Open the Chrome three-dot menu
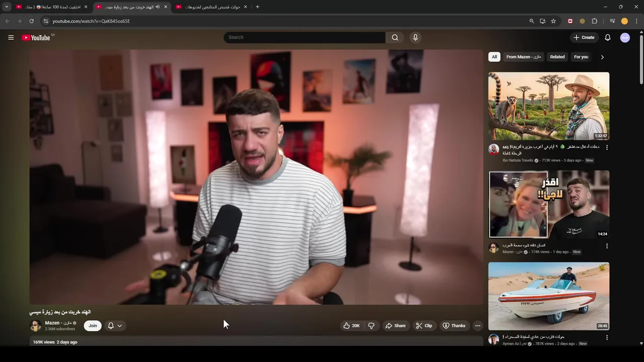 636,21
